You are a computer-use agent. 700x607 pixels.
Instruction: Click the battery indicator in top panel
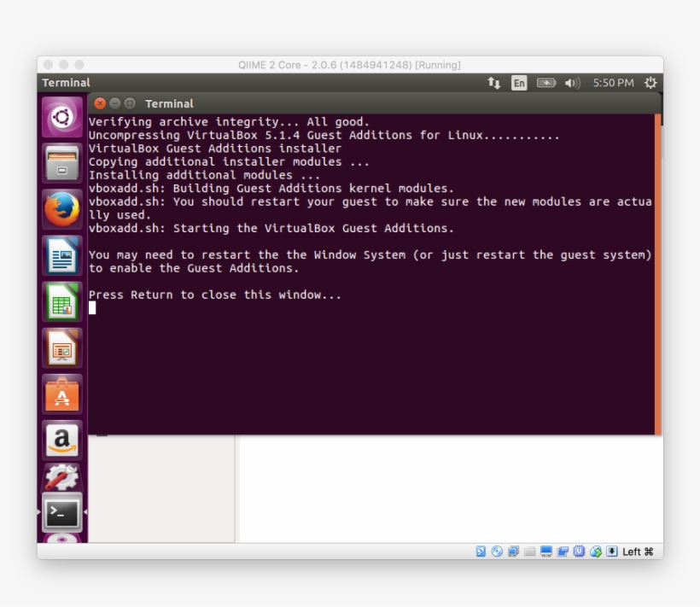546,83
